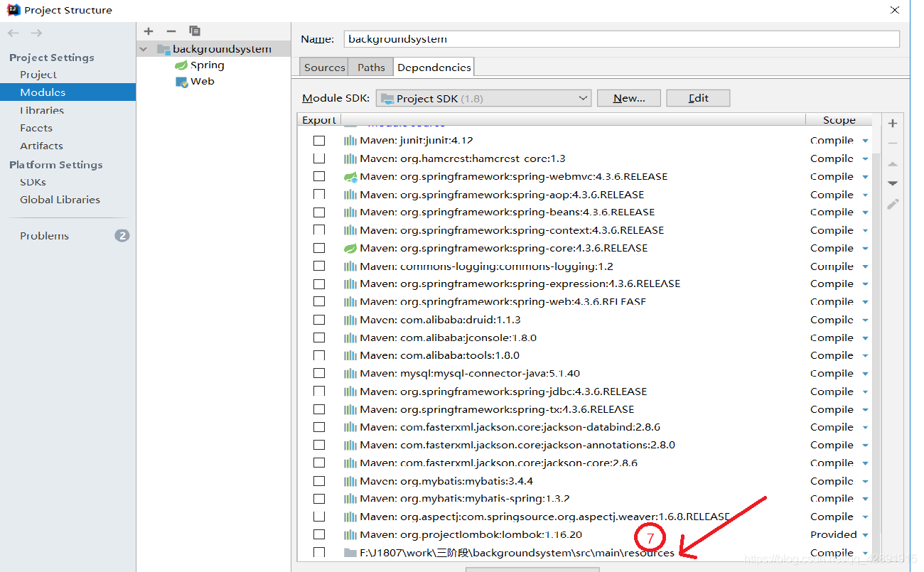
Task: Select the Modules settings item
Action: 68,92
